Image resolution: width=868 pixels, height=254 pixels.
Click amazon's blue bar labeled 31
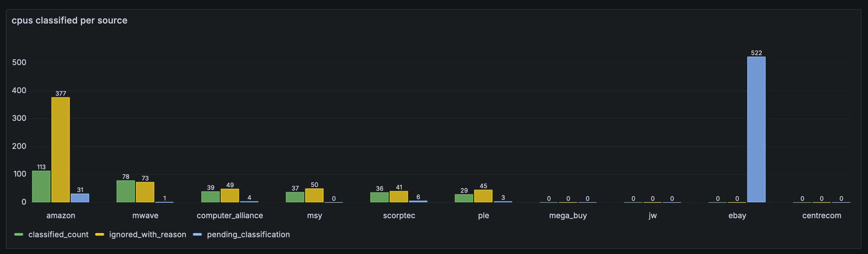[80, 198]
